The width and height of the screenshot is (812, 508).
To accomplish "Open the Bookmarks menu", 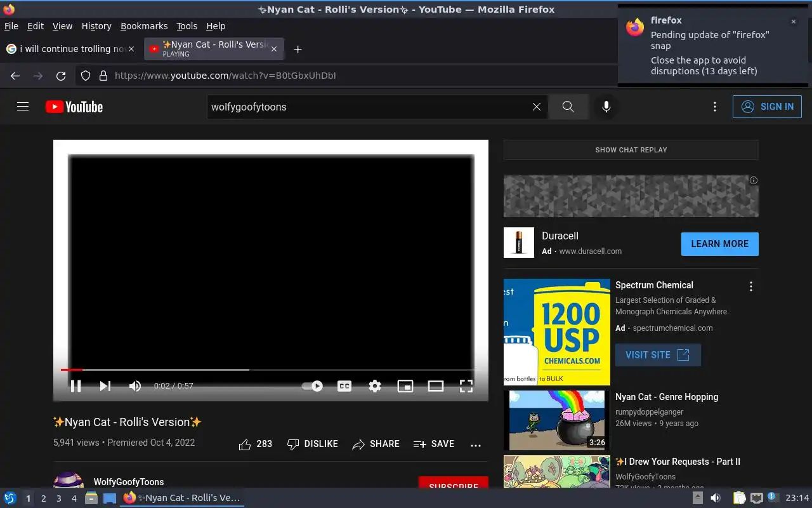I will pos(144,26).
